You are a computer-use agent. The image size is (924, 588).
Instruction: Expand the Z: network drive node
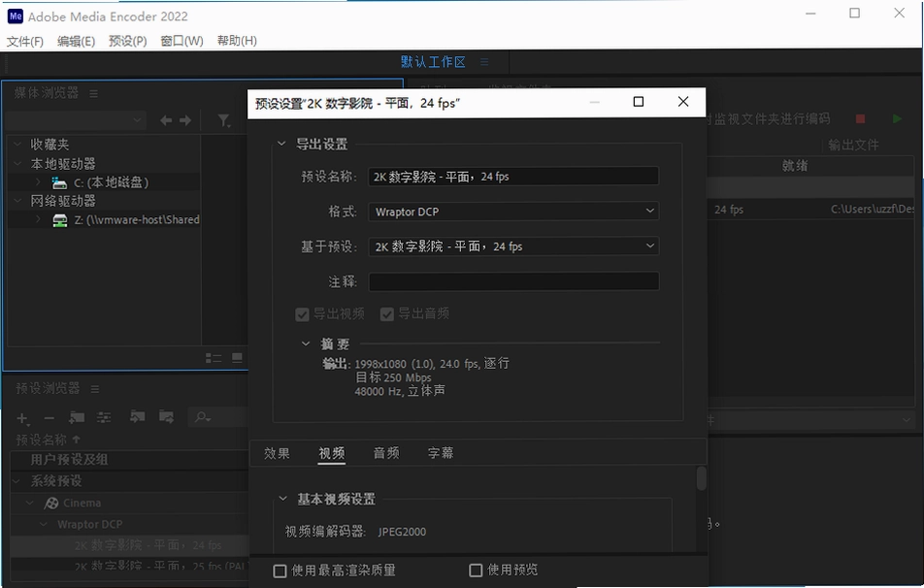[x=38, y=219]
